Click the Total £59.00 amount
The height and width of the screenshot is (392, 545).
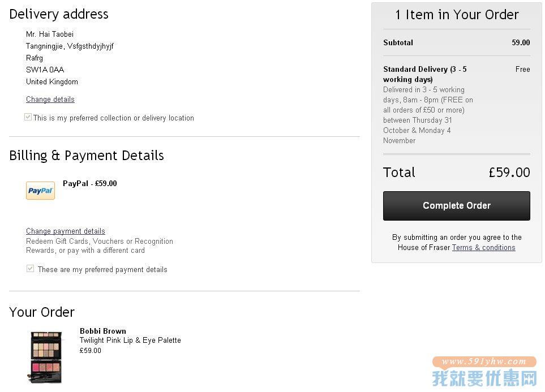coord(509,173)
